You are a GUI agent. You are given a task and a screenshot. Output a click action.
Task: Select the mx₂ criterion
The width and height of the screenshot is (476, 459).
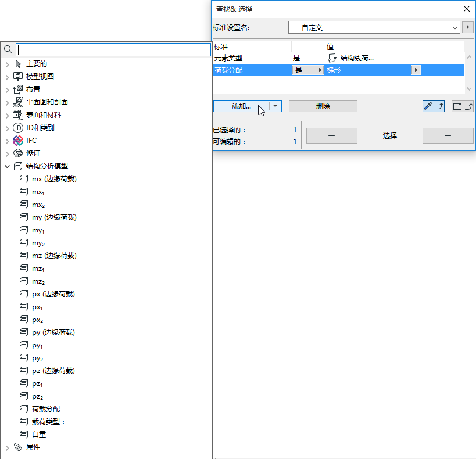pyautogui.click(x=38, y=205)
